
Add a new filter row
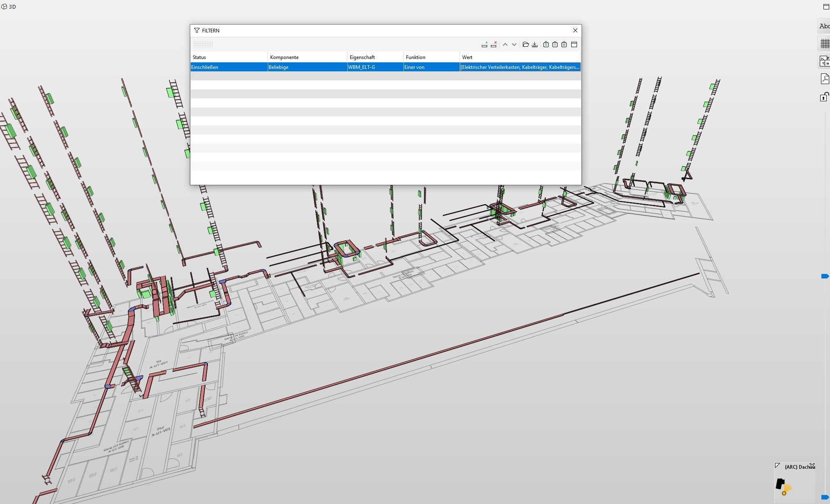484,44
